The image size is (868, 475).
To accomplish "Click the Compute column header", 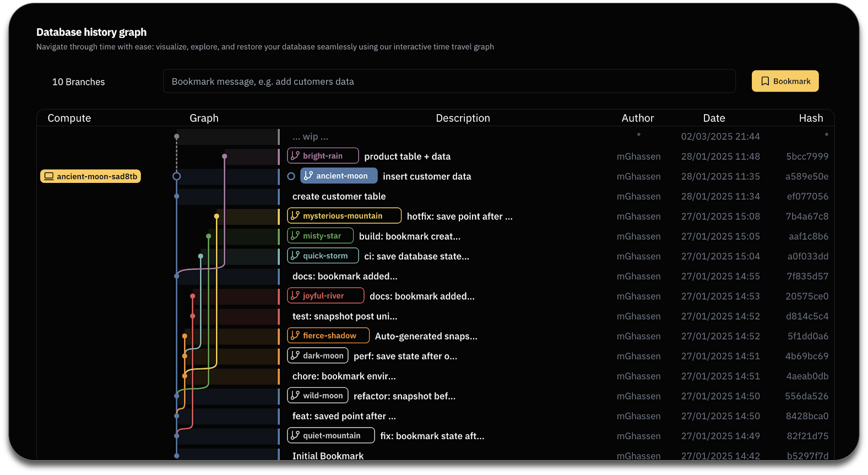I will [69, 118].
